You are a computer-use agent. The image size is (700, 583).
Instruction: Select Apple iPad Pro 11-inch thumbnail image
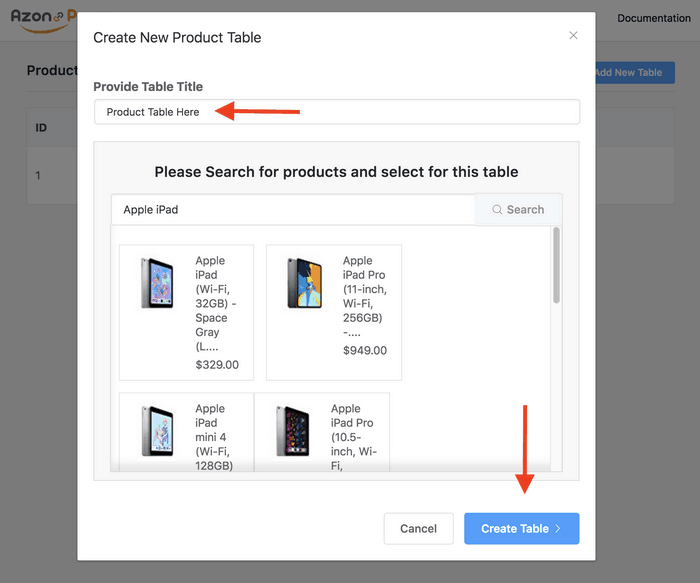click(x=304, y=283)
